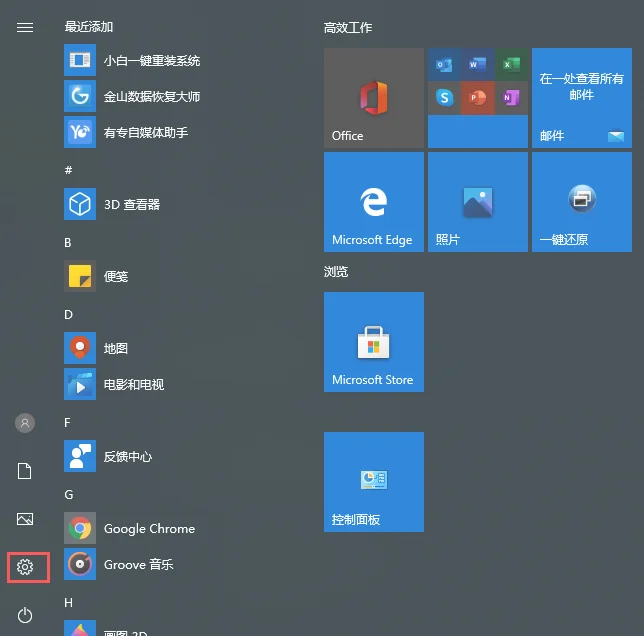Open 便笺 sticky notes icon

point(80,276)
